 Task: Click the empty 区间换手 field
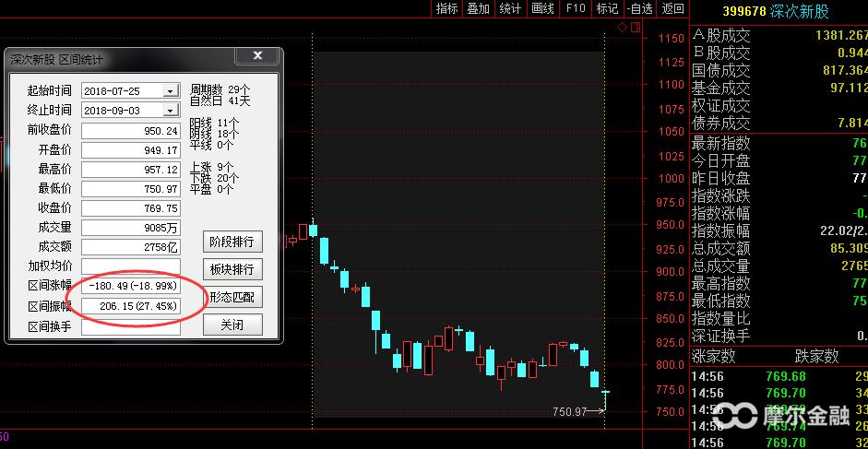pyautogui.click(x=131, y=326)
